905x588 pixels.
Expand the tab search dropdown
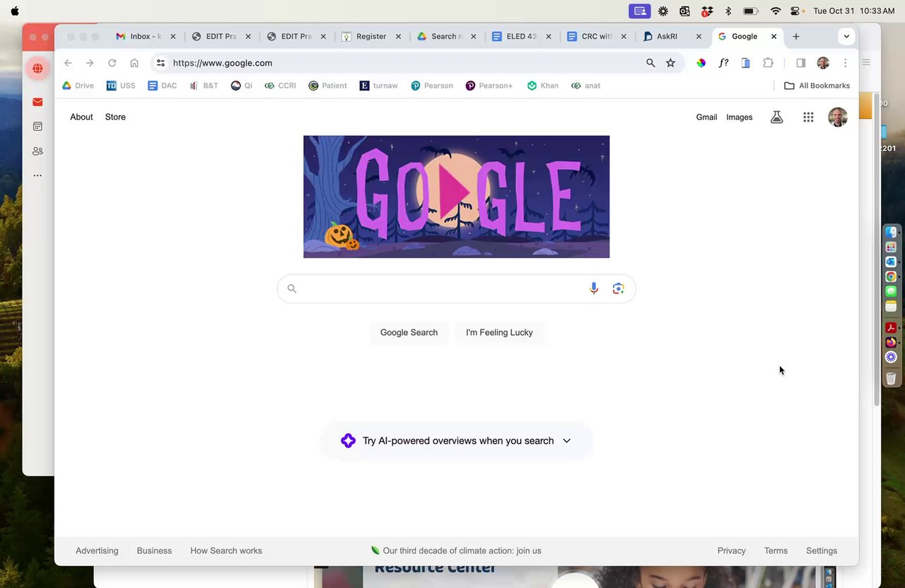click(846, 37)
